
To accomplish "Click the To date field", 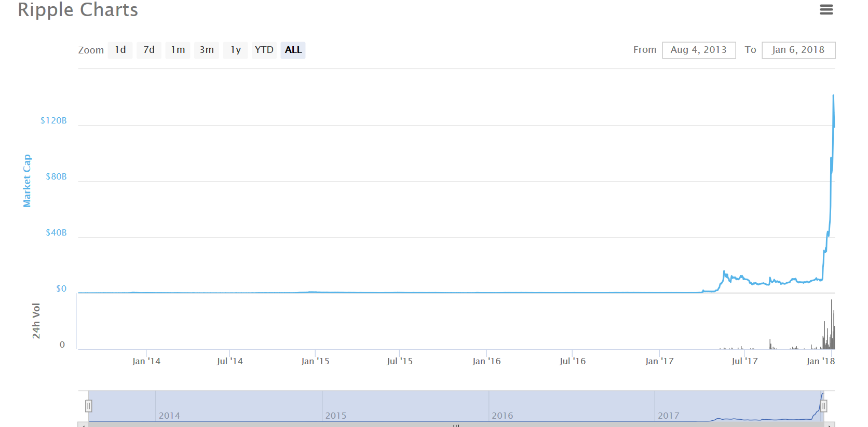I will [x=798, y=50].
